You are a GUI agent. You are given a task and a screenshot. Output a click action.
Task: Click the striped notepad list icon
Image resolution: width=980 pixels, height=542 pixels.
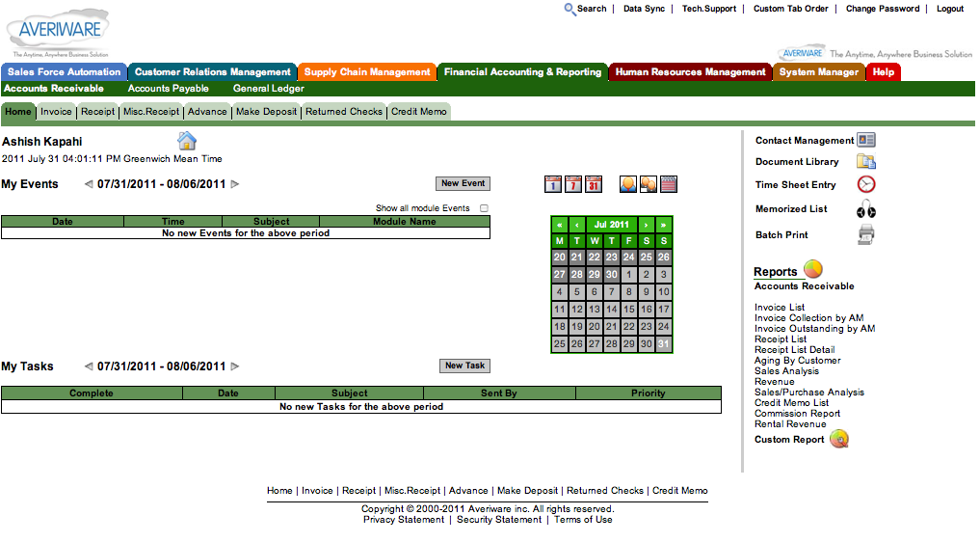(x=668, y=184)
